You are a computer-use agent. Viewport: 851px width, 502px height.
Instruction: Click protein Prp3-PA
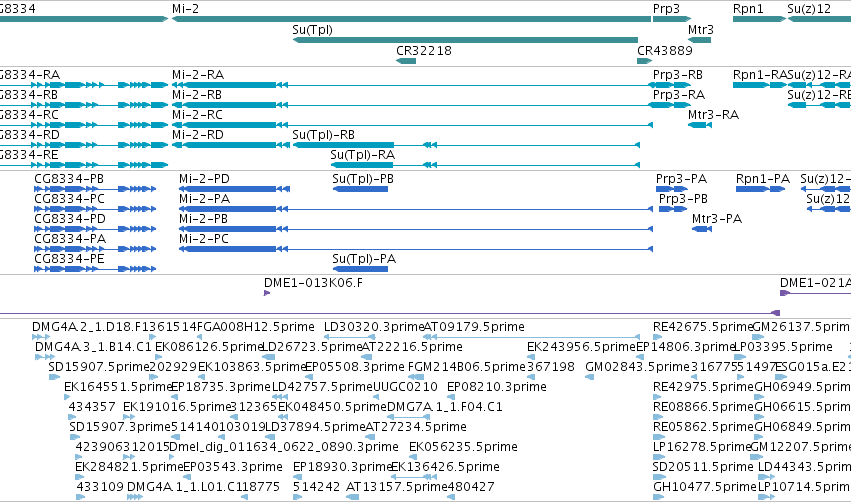tap(672, 189)
